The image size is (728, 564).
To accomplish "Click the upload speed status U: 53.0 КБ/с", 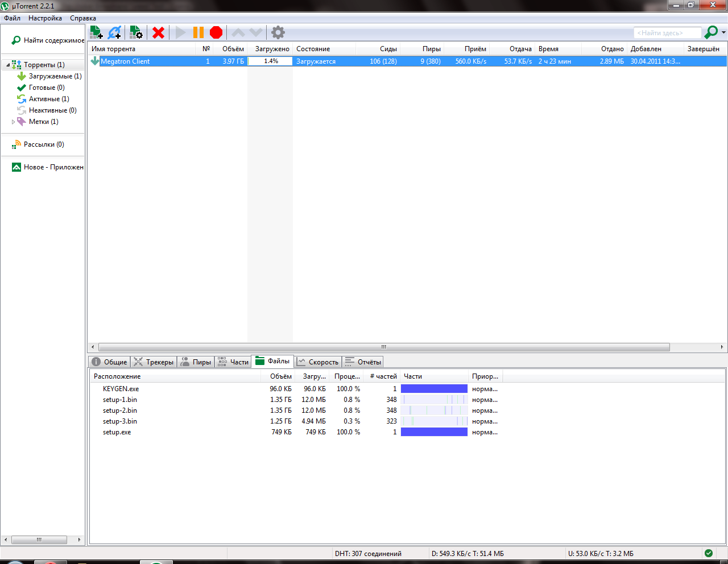I will click(x=601, y=553).
